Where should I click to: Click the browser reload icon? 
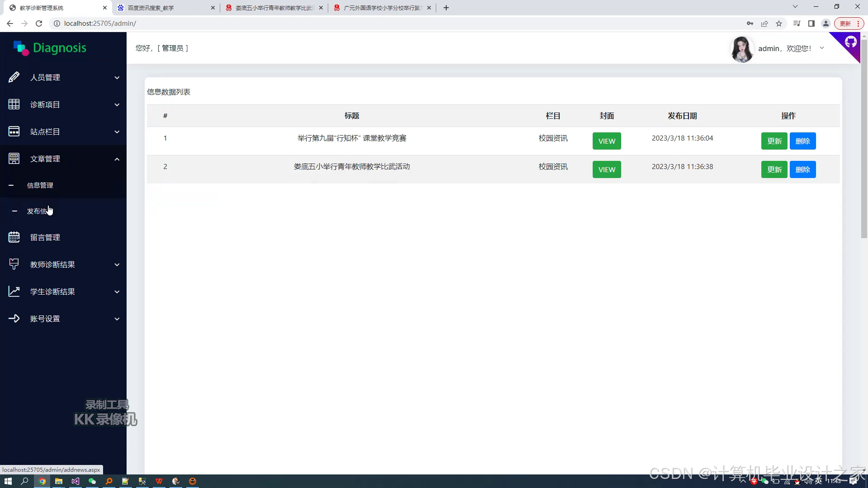click(x=39, y=23)
